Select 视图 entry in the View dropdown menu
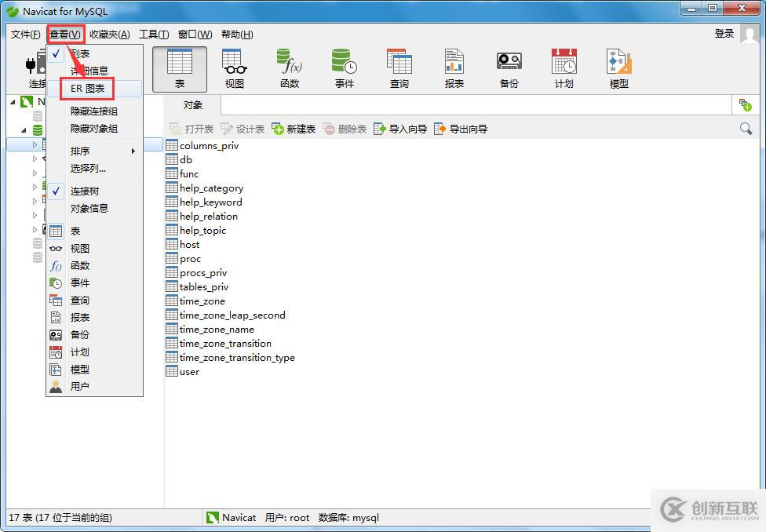The height and width of the screenshot is (532, 766). click(x=95, y=248)
